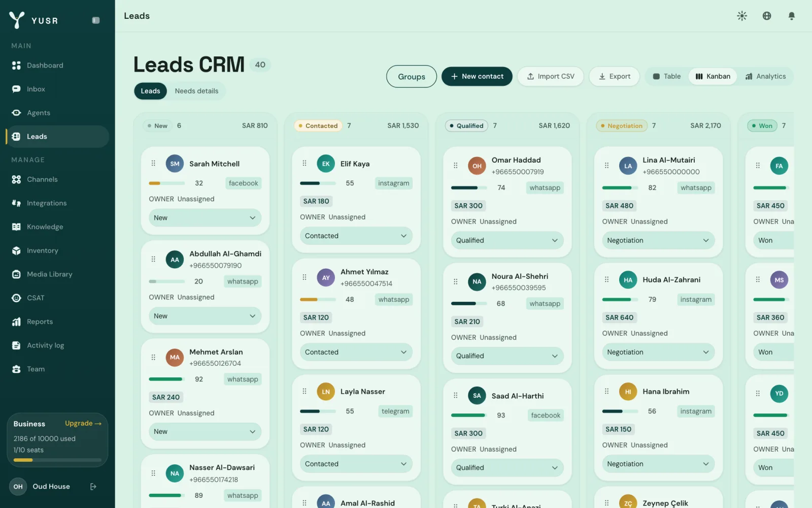The height and width of the screenshot is (508, 812).
Task: Click the Upgrade link
Action: pos(83,423)
